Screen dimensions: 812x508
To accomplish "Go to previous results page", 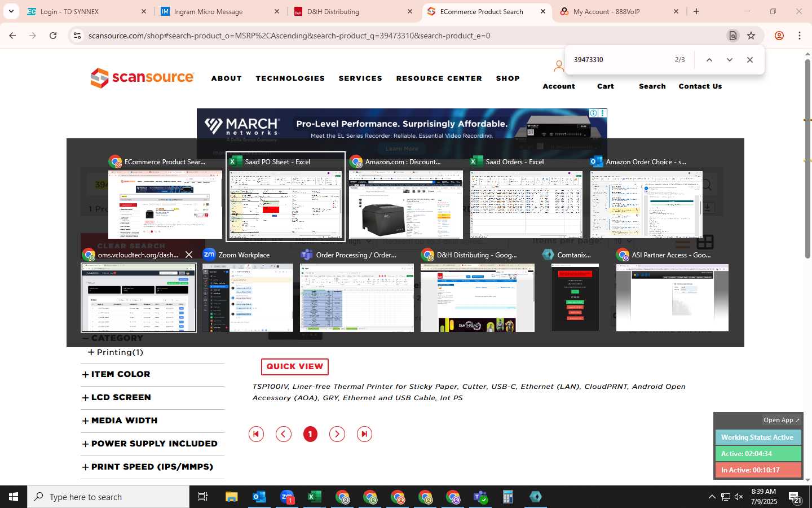I will click(x=283, y=434).
